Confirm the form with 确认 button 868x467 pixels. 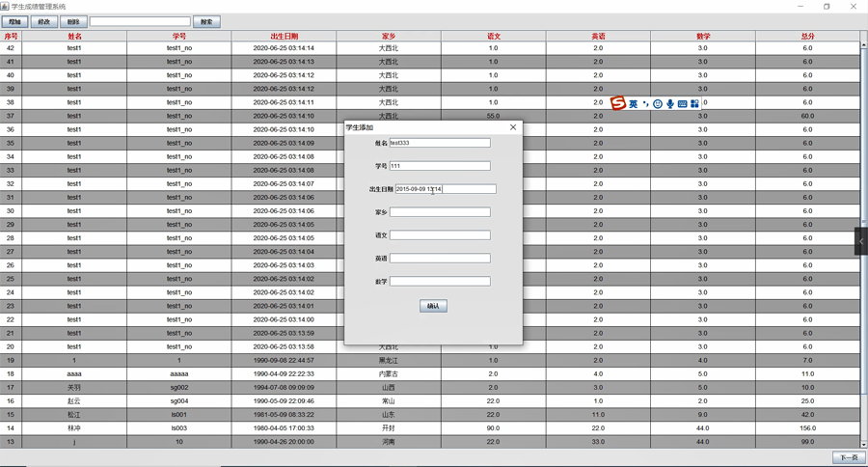[x=433, y=306]
